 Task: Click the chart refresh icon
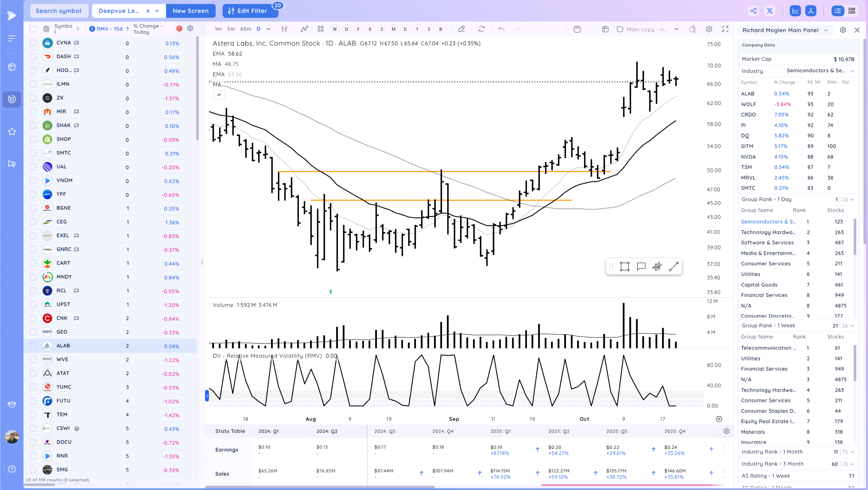pos(481,29)
